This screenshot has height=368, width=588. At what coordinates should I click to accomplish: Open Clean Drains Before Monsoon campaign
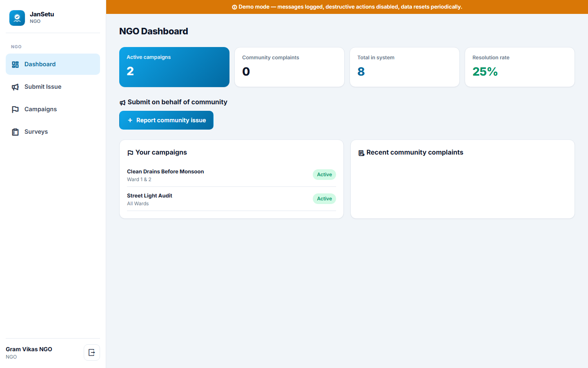pyautogui.click(x=232, y=175)
